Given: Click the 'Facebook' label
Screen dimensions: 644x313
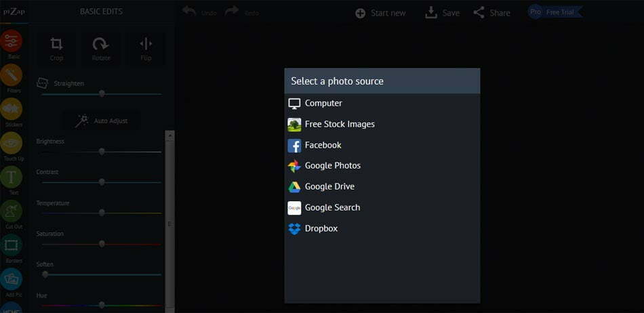Looking at the screenshot, I should click(323, 145).
